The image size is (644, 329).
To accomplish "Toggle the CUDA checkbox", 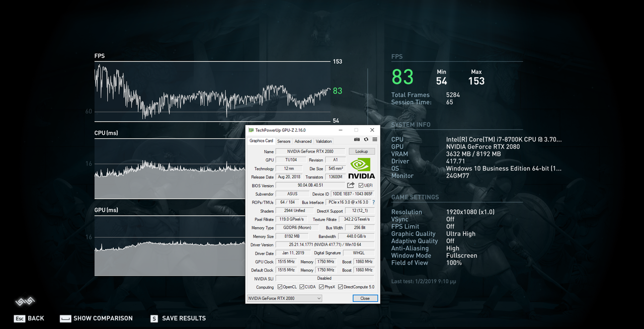I will 302,287.
